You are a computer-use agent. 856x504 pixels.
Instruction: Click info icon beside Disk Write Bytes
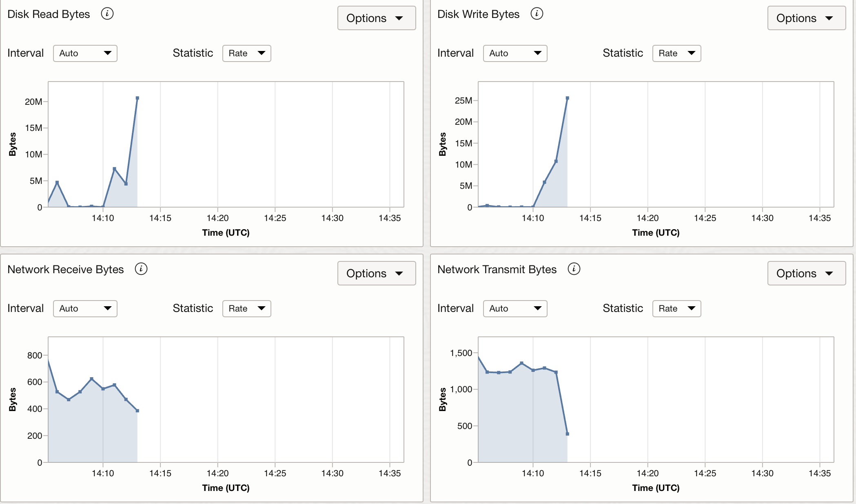537,14
